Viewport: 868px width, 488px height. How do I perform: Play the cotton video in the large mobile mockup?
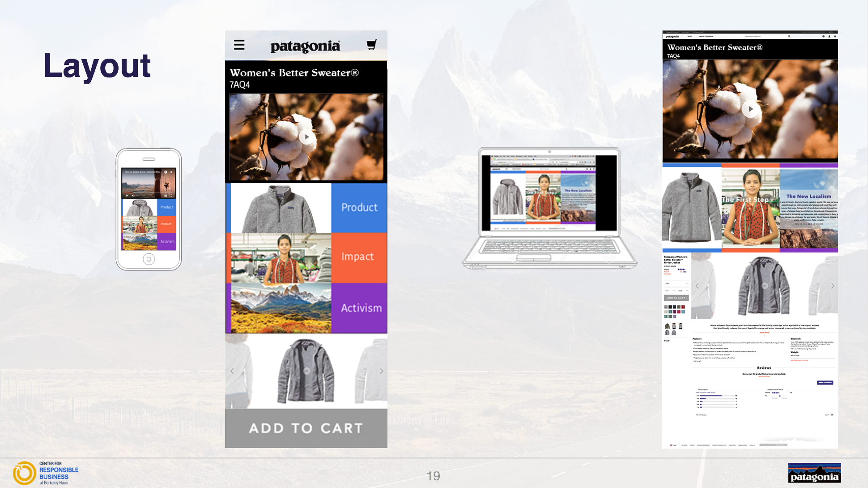coord(306,137)
